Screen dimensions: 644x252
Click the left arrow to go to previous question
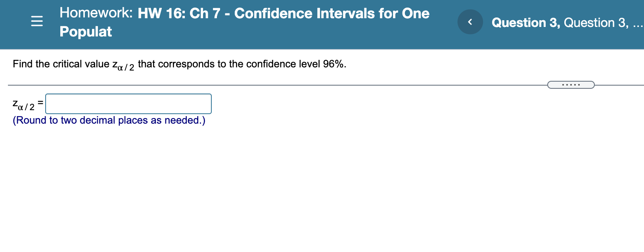tap(470, 22)
